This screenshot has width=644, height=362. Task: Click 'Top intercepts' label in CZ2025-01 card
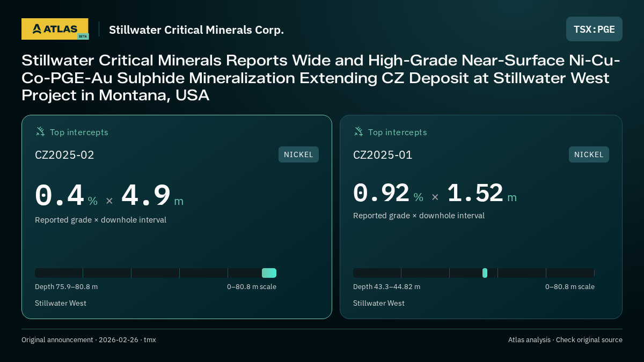(x=398, y=132)
